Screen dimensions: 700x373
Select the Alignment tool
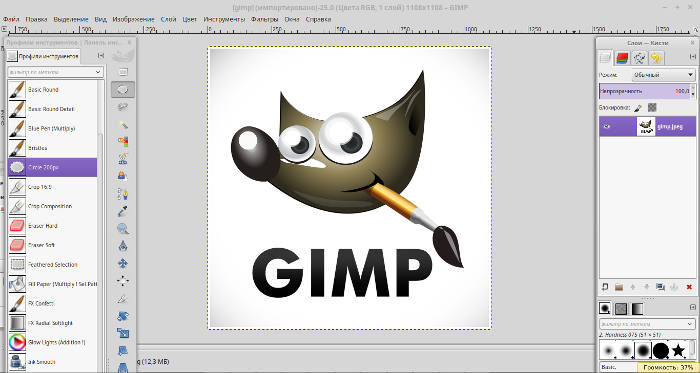tap(123, 281)
